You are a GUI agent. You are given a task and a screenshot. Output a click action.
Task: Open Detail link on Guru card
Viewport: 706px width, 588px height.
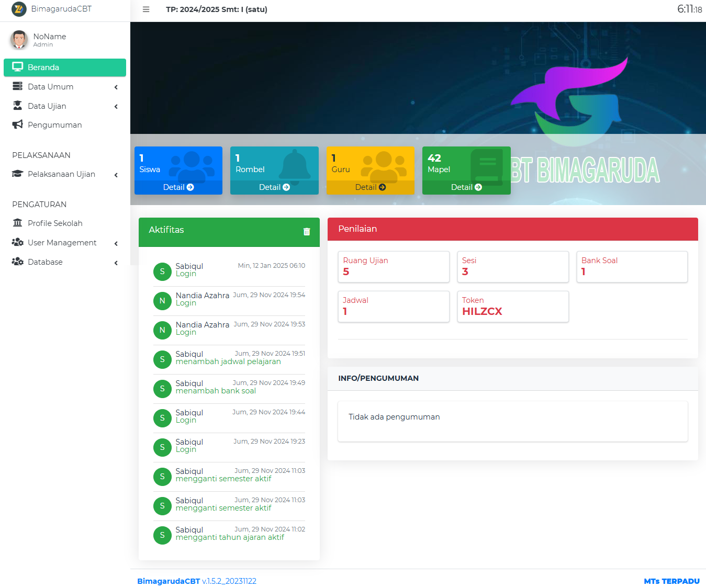pos(371,187)
